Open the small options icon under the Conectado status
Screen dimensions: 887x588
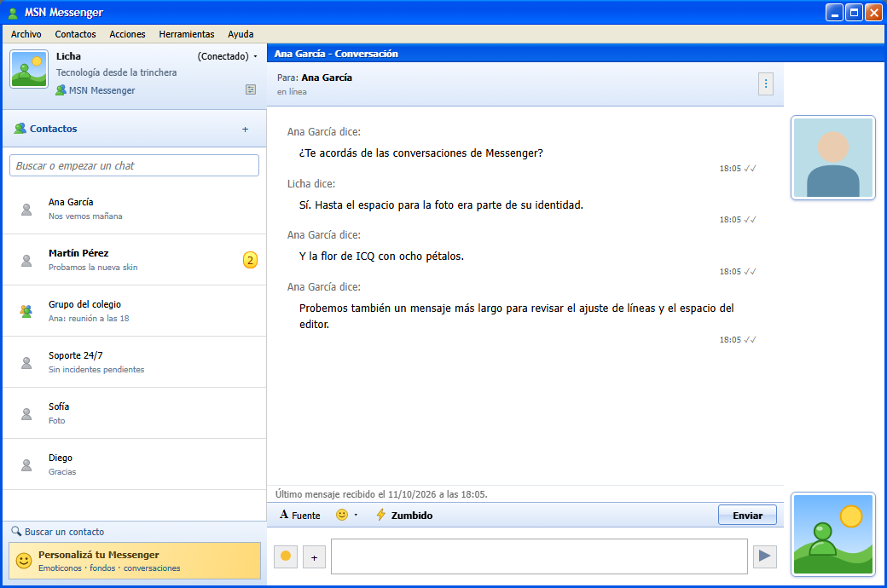click(251, 89)
